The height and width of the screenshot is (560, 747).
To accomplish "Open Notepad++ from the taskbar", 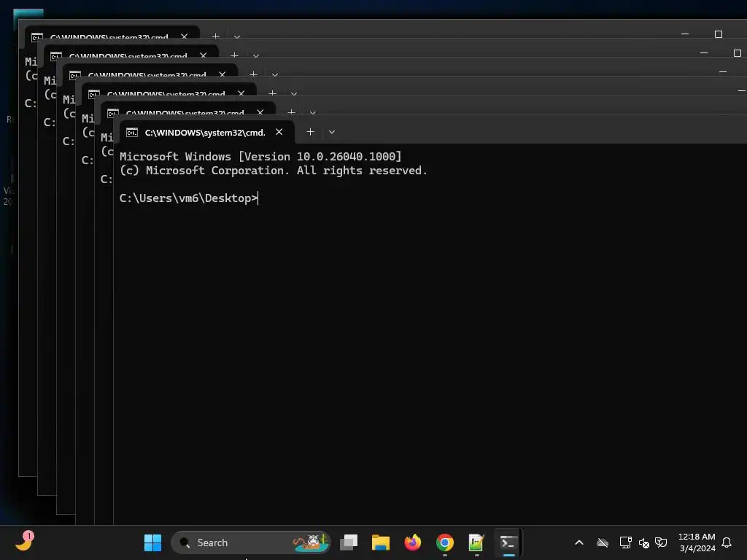I will pyautogui.click(x=476, y=542).
